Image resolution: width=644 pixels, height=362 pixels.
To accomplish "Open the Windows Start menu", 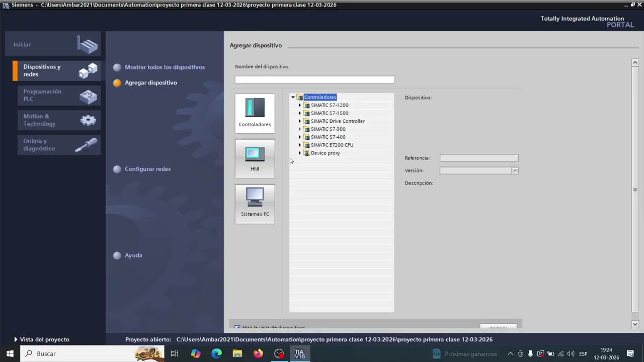I will tap(10, 353).
